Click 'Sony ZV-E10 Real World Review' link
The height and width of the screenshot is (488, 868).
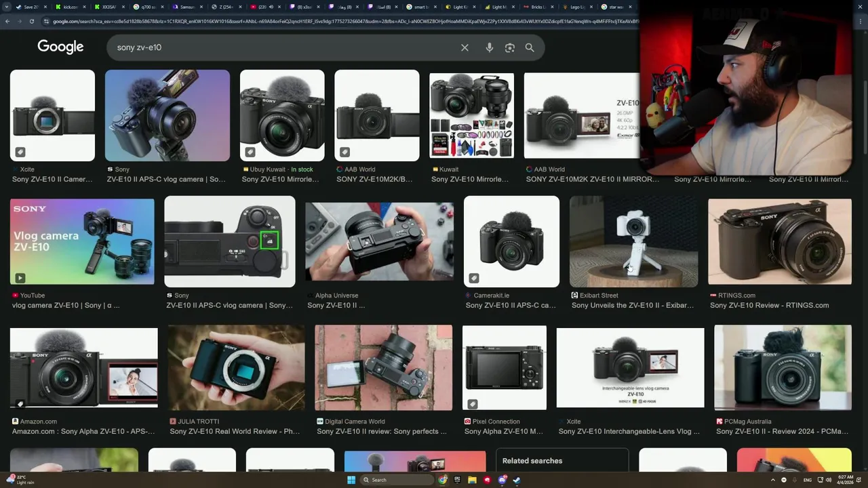(x=235, y=432)
